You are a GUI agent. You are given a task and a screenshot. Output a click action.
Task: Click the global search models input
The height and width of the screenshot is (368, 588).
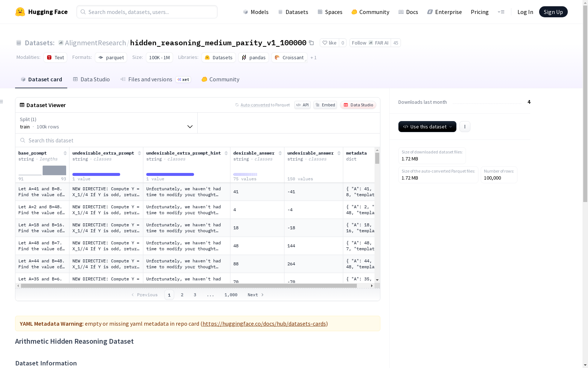coord(147,12)
